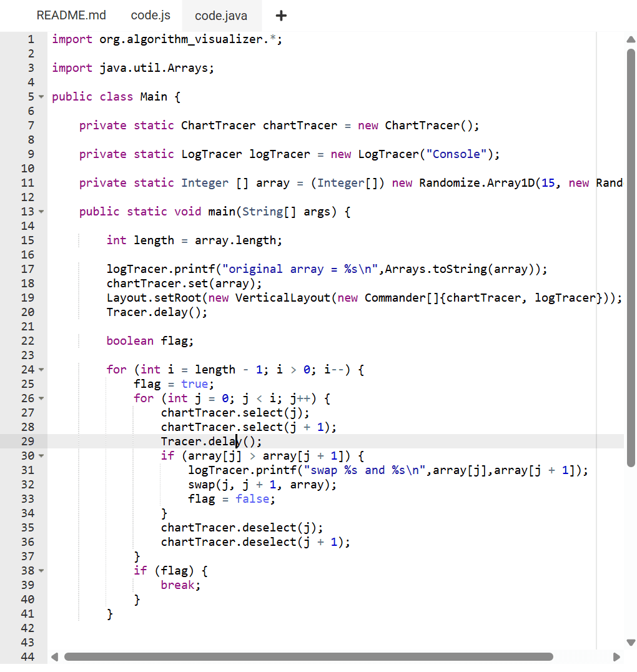Open the README.md tab

pyautogui.click(x=71, y=15)
